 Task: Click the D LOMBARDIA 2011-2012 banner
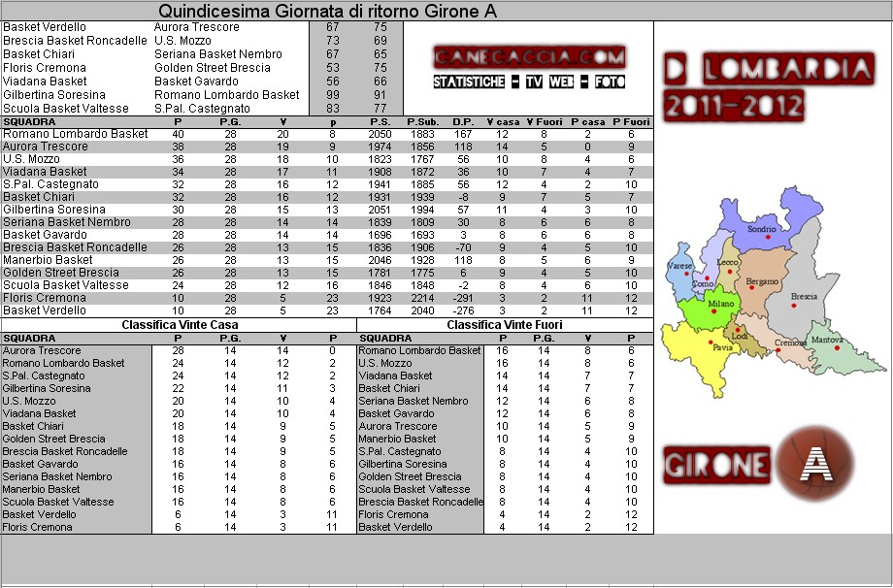point(769,86)
